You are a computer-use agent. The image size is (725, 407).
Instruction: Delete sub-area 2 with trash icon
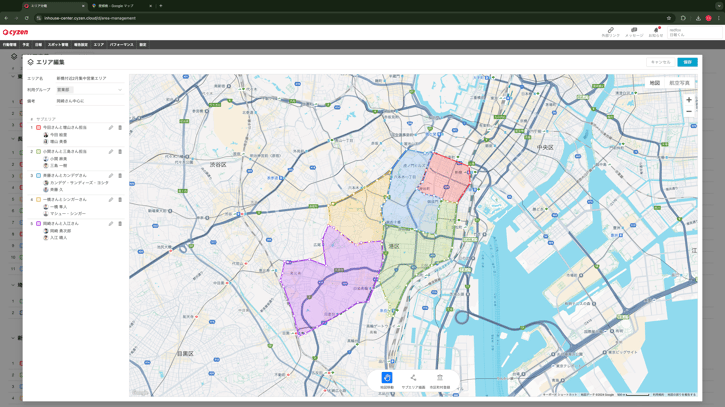pos(120,152)
